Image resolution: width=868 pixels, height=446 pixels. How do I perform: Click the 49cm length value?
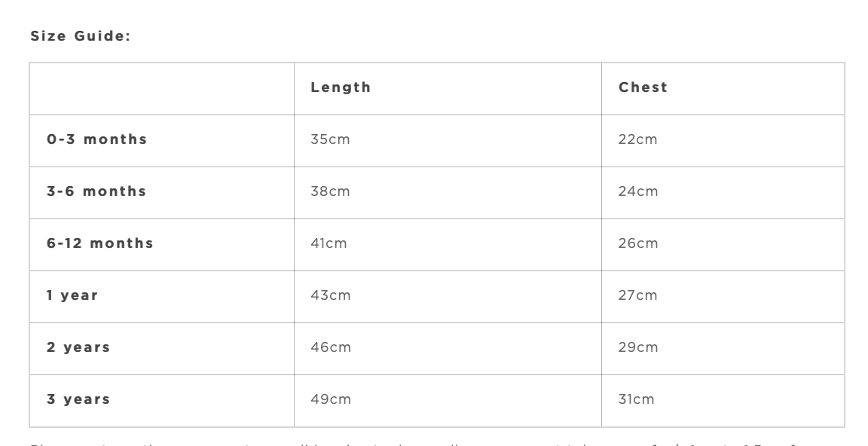[330, 399]
